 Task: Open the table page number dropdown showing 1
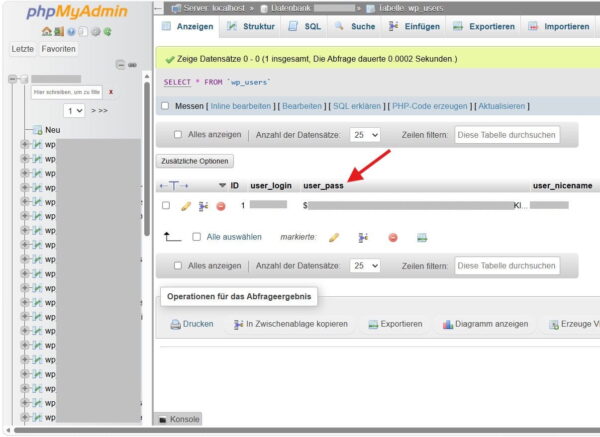74,111
